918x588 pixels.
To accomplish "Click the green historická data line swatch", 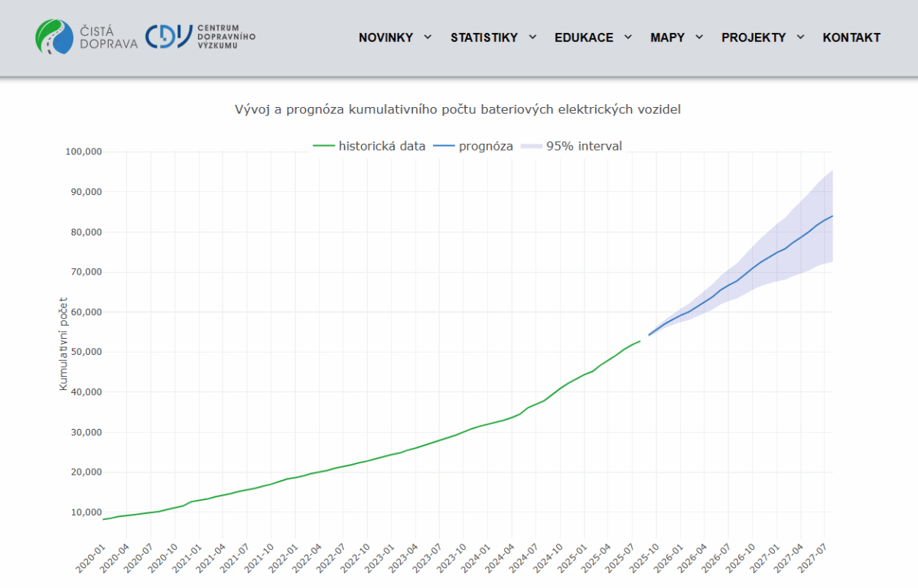I will tap(324, 146).
